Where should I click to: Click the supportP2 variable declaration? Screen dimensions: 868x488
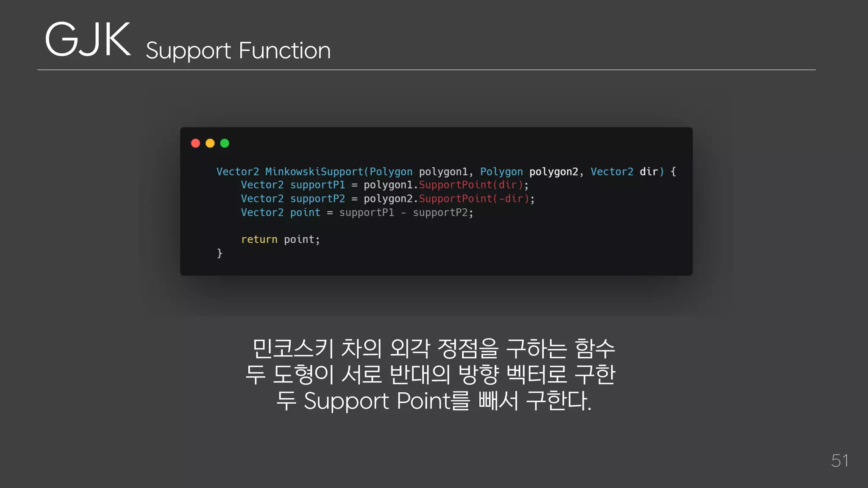(317, 199)
